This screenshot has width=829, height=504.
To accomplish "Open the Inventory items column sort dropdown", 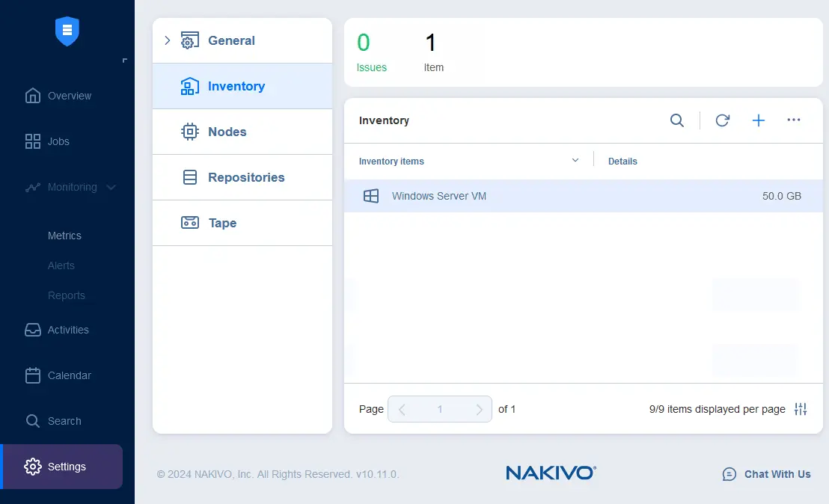I will click(x=575, y=161).
